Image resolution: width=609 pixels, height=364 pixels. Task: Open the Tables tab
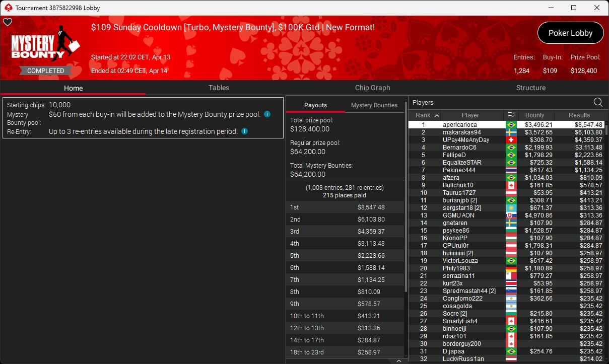pyautogui.click(x=219, y=88)
